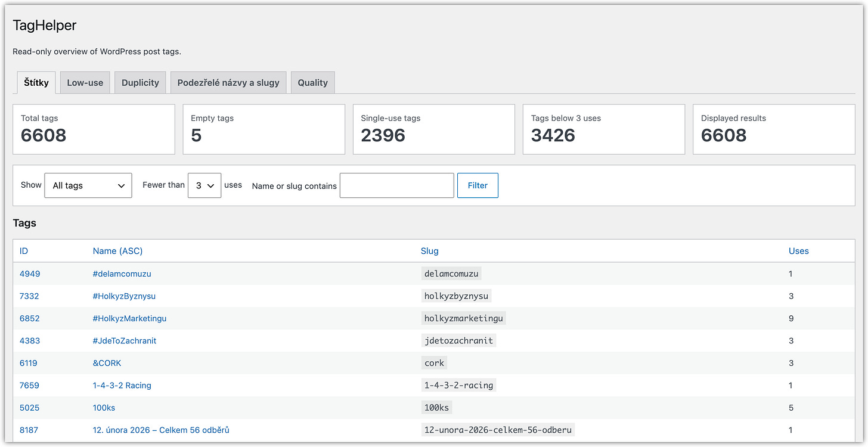The width and height of the screenshot is (868, 447).
Task: Open the #HolkyzMarketingu tag
Action: pos(129,318)
